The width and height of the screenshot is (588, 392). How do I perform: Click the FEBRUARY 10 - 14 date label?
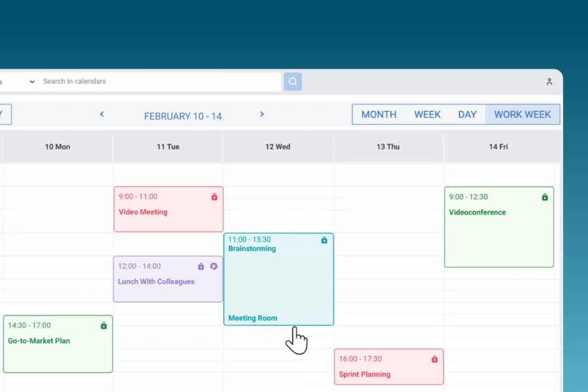tap(183, 116)
